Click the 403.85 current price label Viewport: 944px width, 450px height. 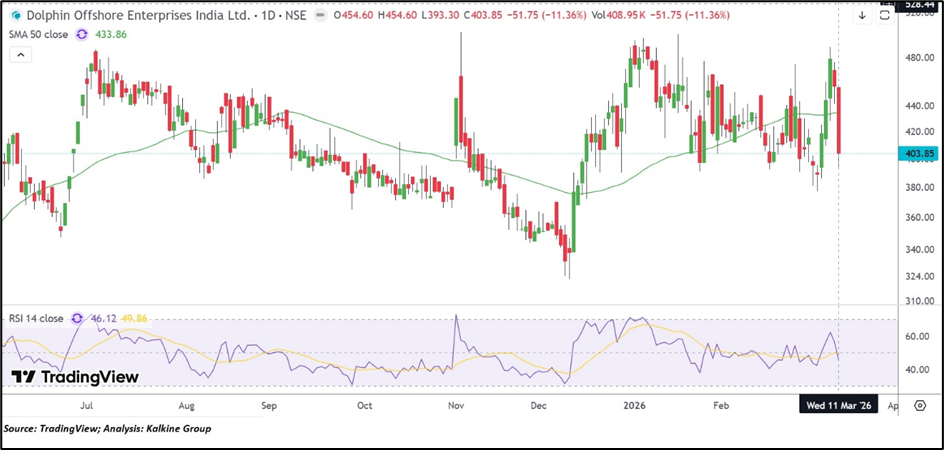click(x=919, y=154)
